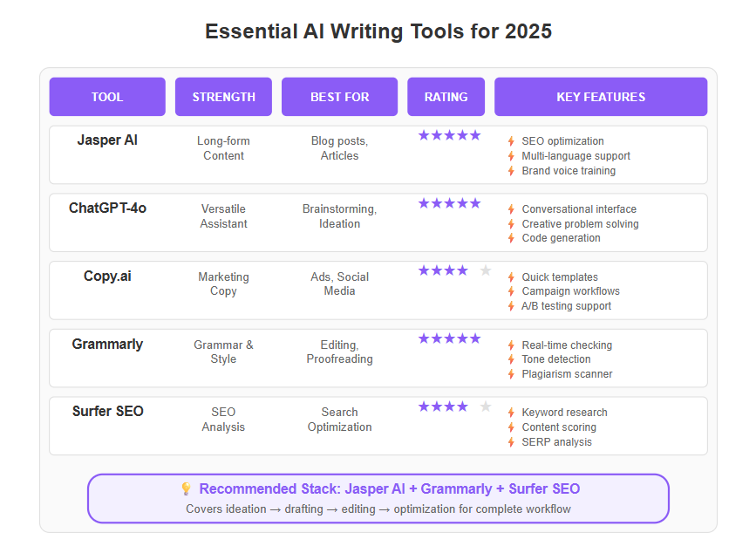Click the lightning icon beside Tone detection
Image resolution: width=756 pixels, height=560 pixels.
coord(511,359)
